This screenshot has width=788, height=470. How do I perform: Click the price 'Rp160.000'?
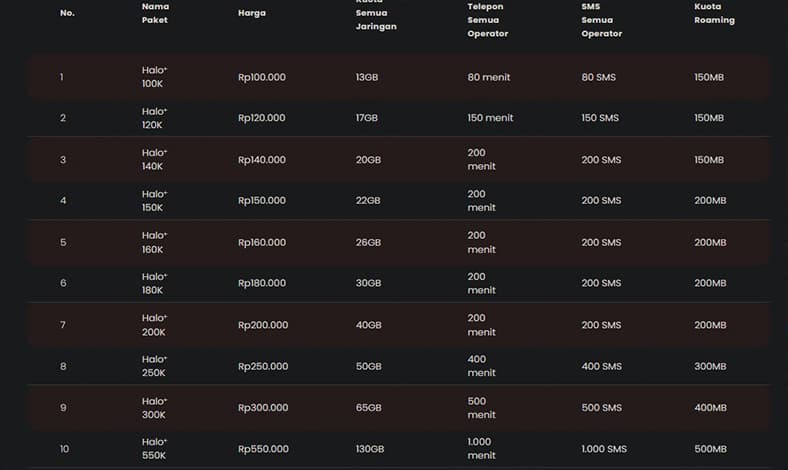pyautogui.click(x=262, y=242)
